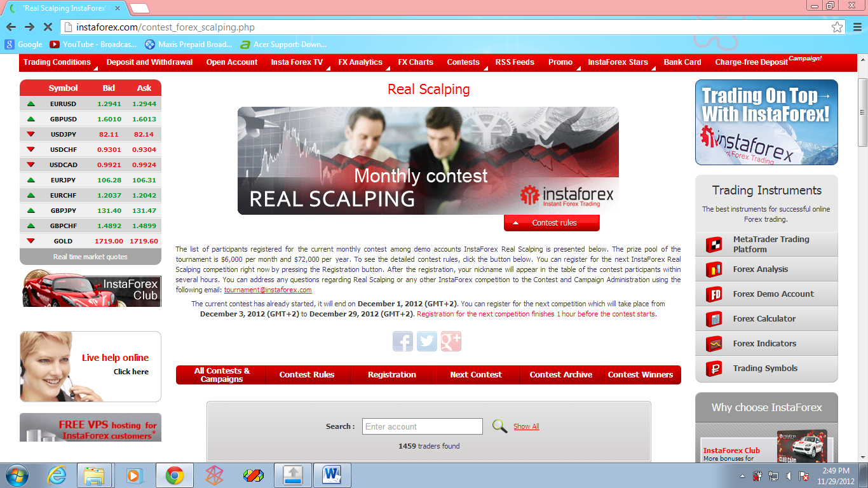Viewport: 868px width, 488px height.
Task: Click the tournament@instaforex.com email link
Action: coord(268,290)
